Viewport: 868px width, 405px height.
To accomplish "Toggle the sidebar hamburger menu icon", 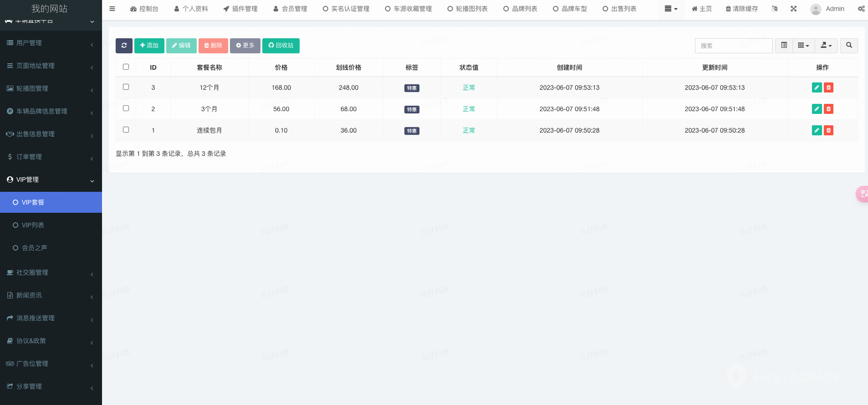I will [112, 9].
